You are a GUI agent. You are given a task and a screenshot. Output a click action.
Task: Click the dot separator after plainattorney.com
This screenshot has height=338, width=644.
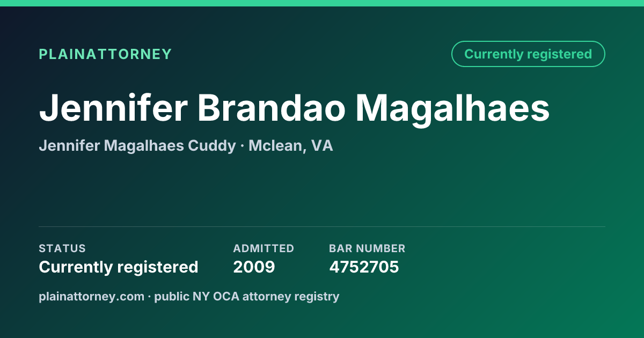coord(150,297)
